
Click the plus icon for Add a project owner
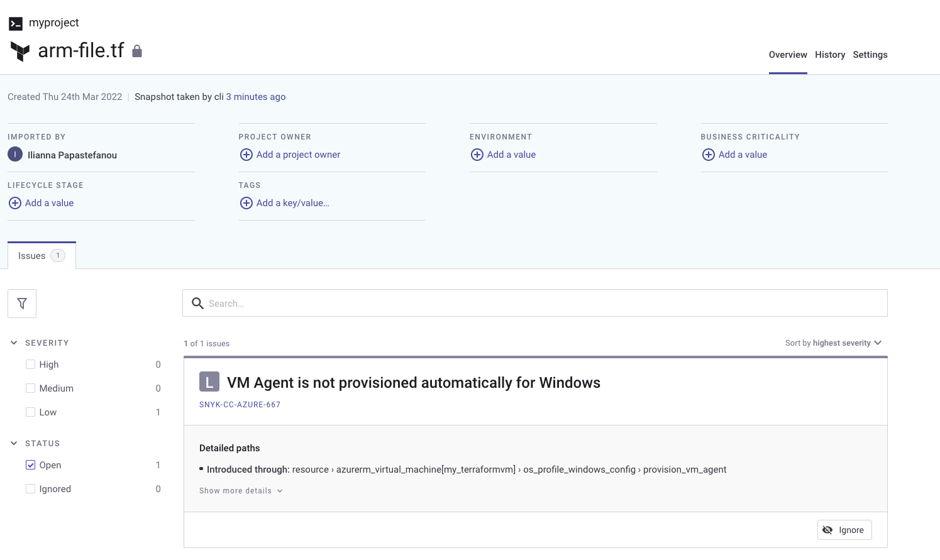point(246,155)
